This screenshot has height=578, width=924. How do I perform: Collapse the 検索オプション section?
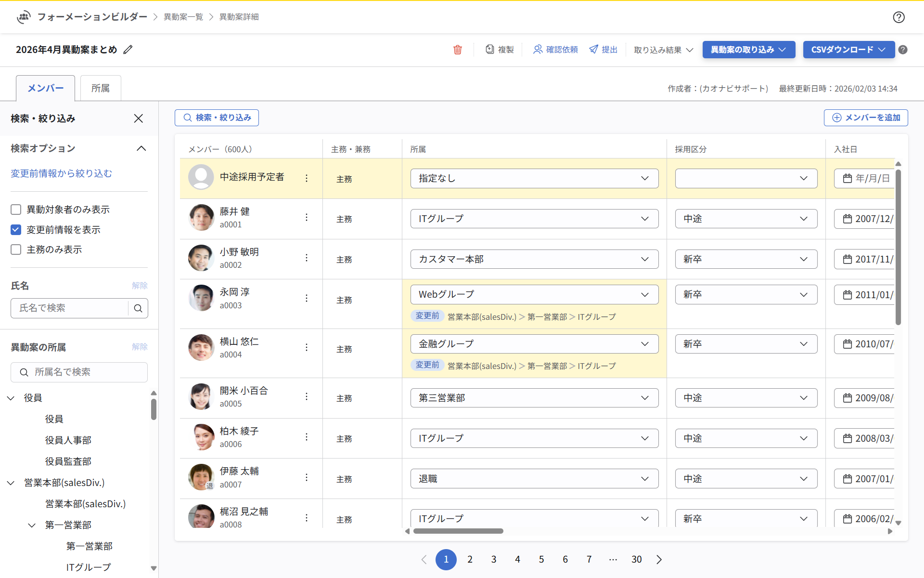(141, 148)
